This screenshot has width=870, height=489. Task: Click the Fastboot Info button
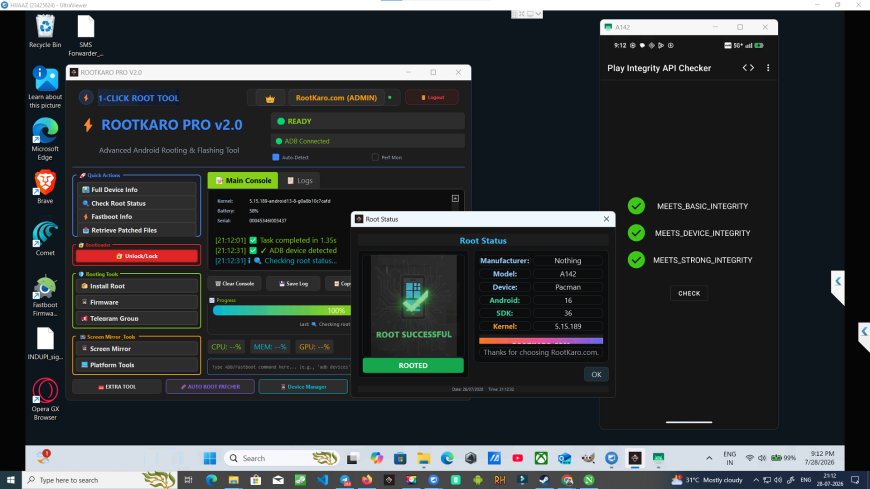(138, 216)
